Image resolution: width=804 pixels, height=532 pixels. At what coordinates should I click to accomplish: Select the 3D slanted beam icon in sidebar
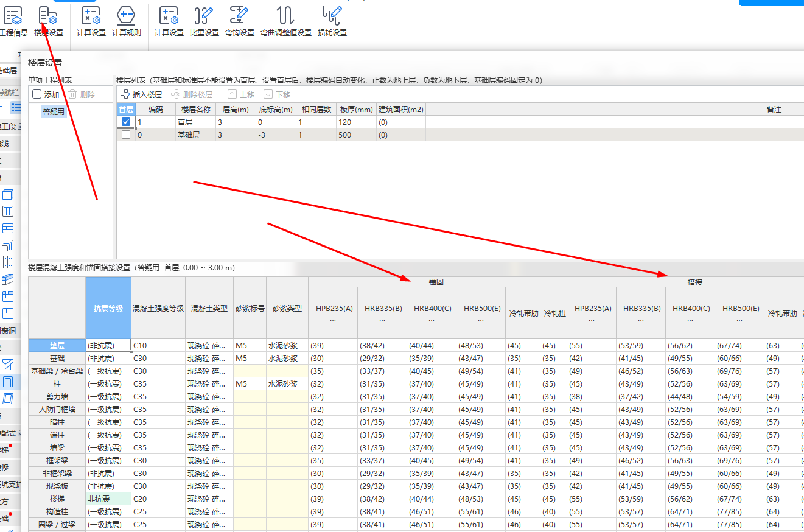click(x=8, y=279)
